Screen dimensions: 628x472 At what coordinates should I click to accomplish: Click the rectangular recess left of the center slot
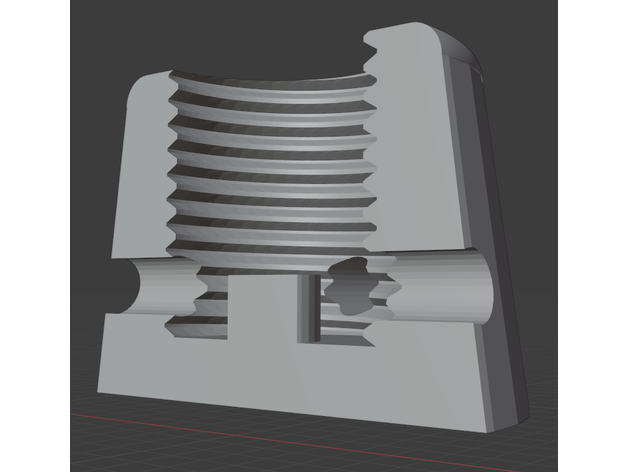tap(267, 310)
